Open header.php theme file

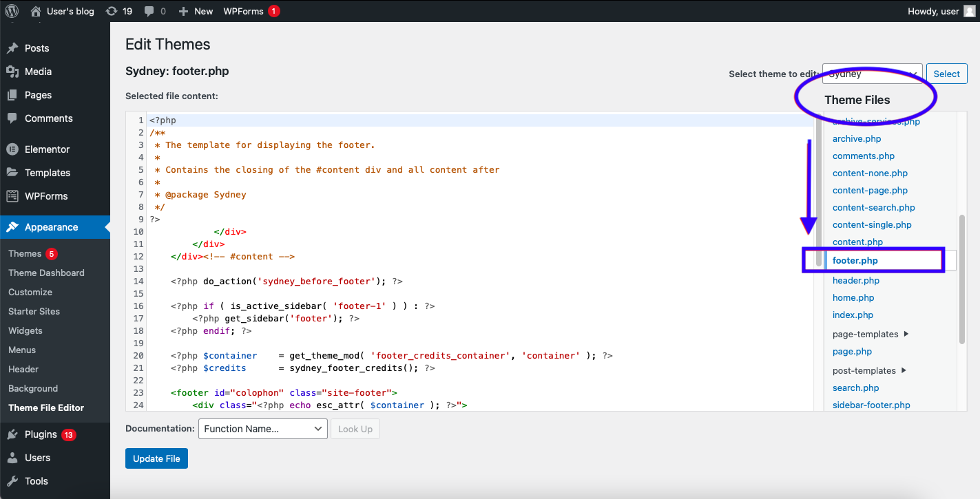coord(856,280)
